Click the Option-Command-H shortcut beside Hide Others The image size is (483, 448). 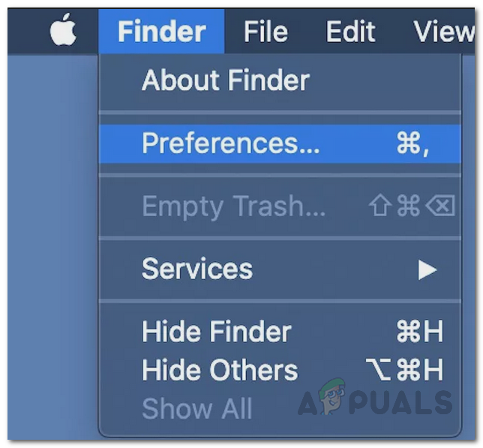[404, 371]
